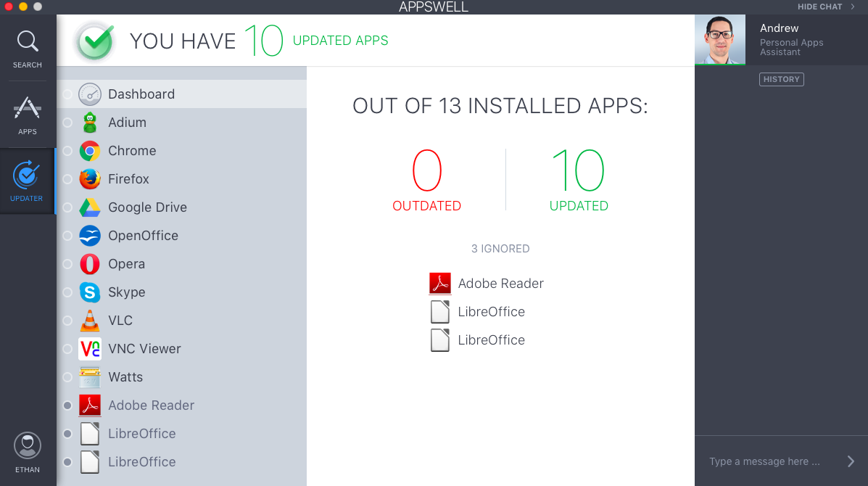Open the Apps section in the sidebar
Image resolution: width=868 pixels, height=486 pixels.
(27, 115)
